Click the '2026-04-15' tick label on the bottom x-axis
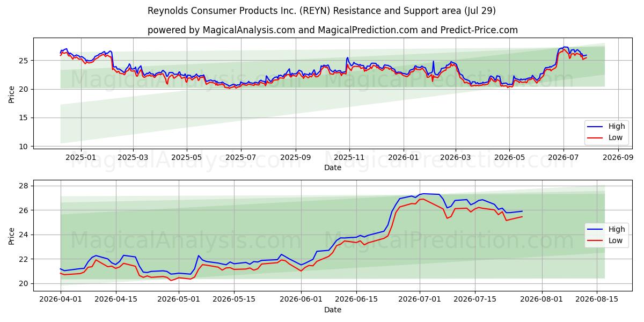The height and width of the screenshot is (322, 644). [116, 300]
